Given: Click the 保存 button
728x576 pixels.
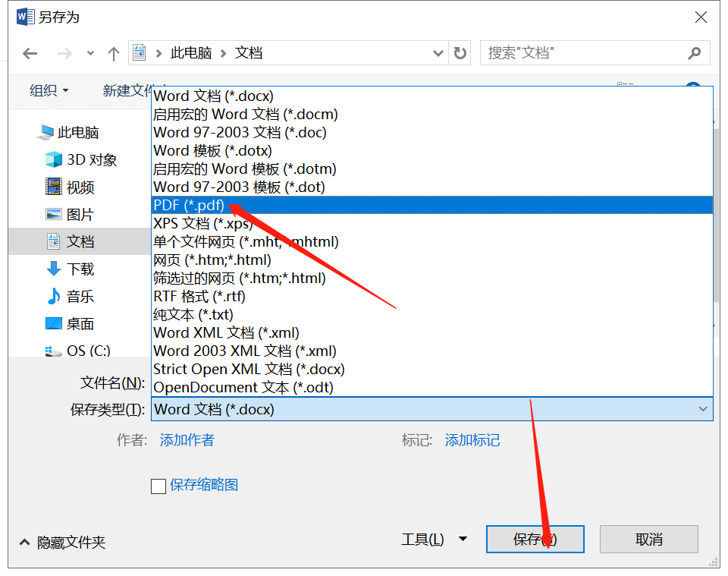Looking at the screenshot, I should tap(535, 540).
